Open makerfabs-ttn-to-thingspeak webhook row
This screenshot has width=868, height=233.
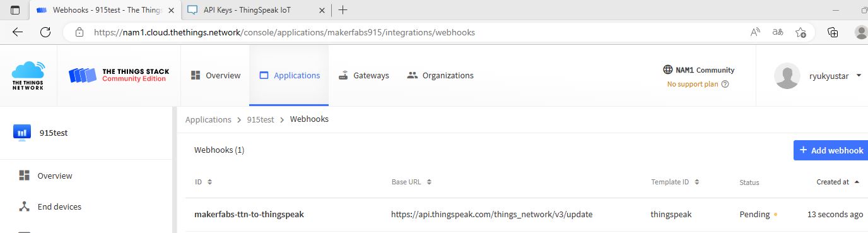pyautogui.click(x=526, y=215)
